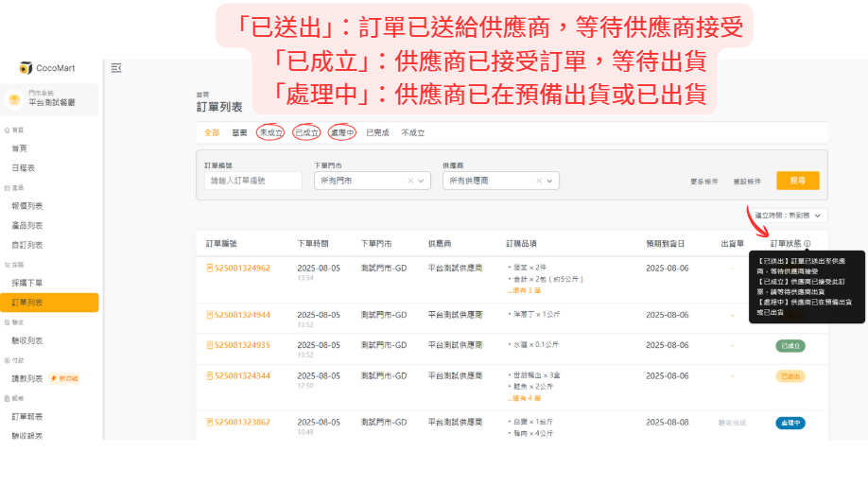Screen dimensions: 868x486
Task: Collapse the sidebar using the menu fold icon
Action: pos(115,68)
